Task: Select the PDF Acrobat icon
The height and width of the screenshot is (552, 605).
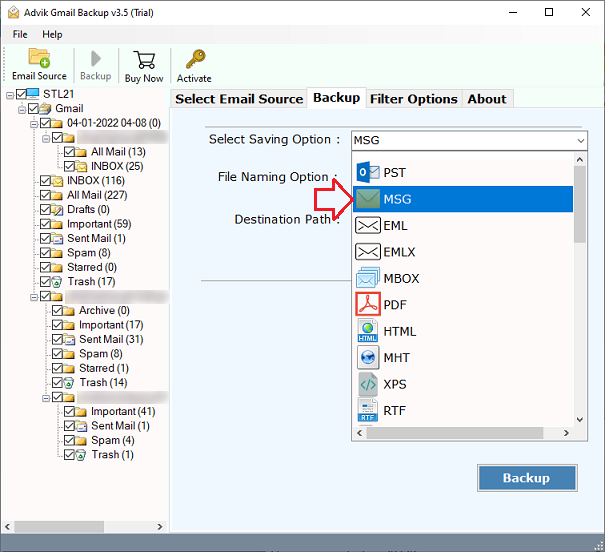Action: pos(368,304)
